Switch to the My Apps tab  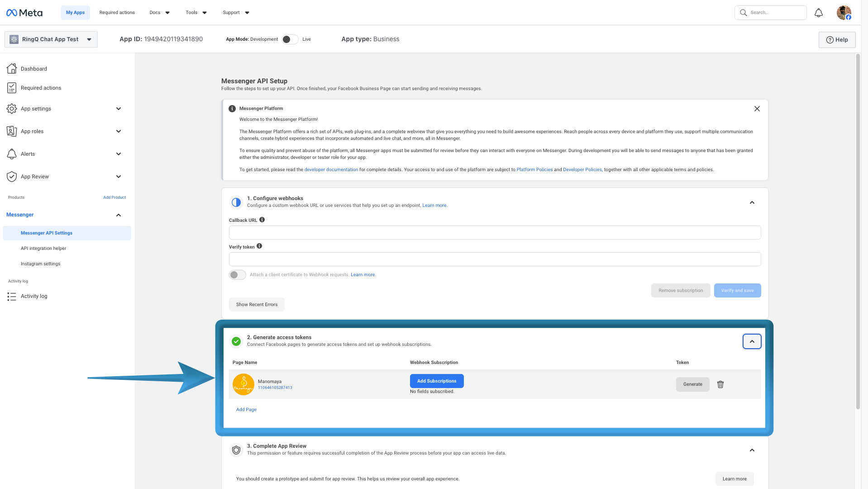[75, 12]
